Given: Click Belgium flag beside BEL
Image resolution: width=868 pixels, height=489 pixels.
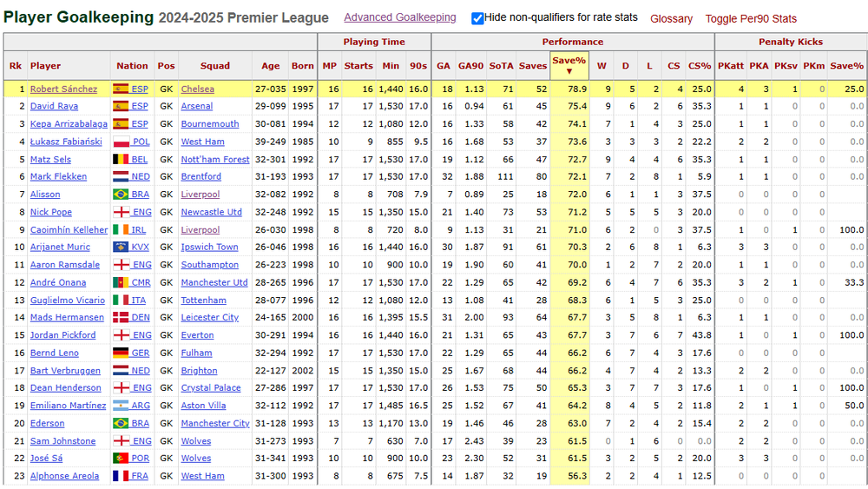Looking at the screenshot, I should [121, 160].
